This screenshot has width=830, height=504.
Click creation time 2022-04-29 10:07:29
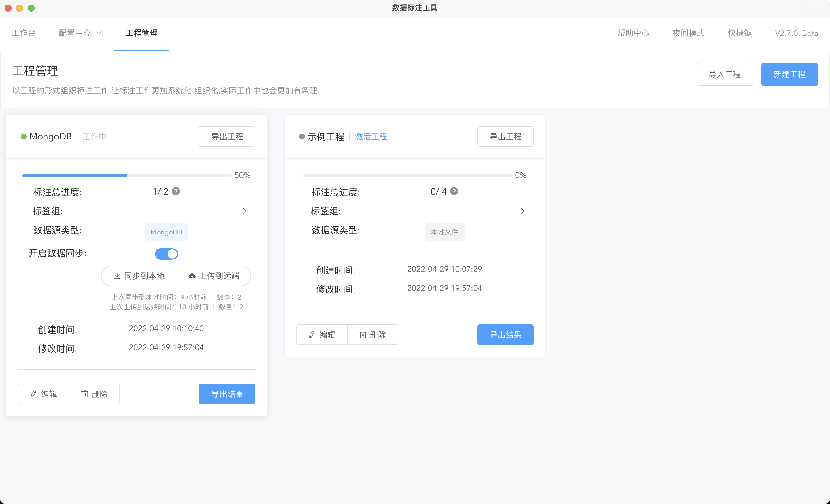[x=445, y=269]
